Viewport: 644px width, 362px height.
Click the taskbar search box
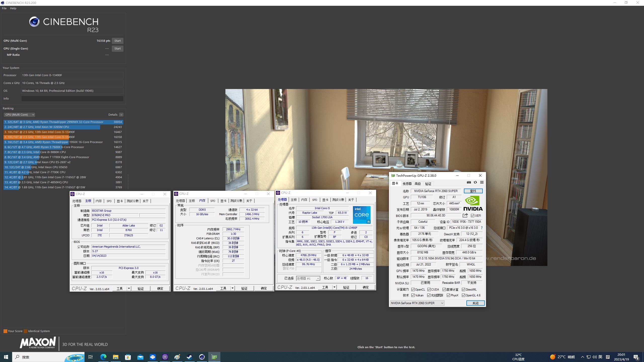click(48, 357)
